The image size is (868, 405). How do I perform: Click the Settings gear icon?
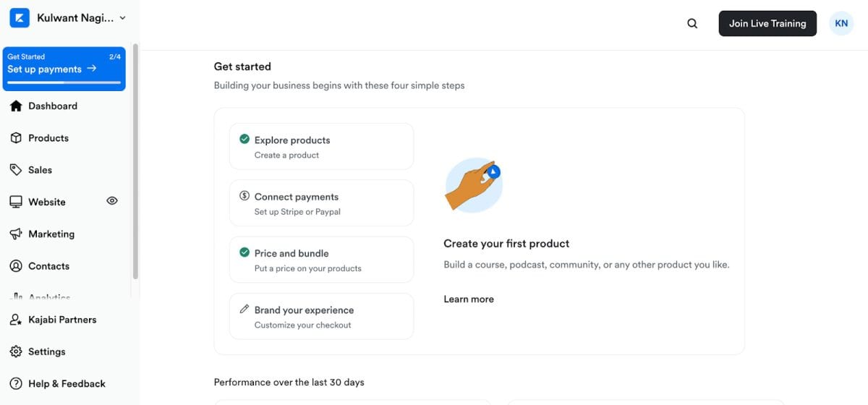[x=16, y=351]
